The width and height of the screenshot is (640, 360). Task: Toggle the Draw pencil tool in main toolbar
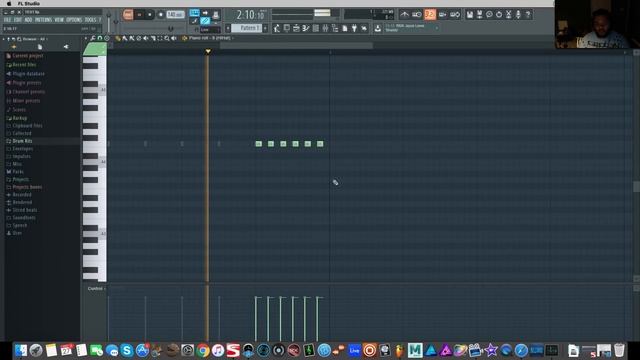pos(195,21)
